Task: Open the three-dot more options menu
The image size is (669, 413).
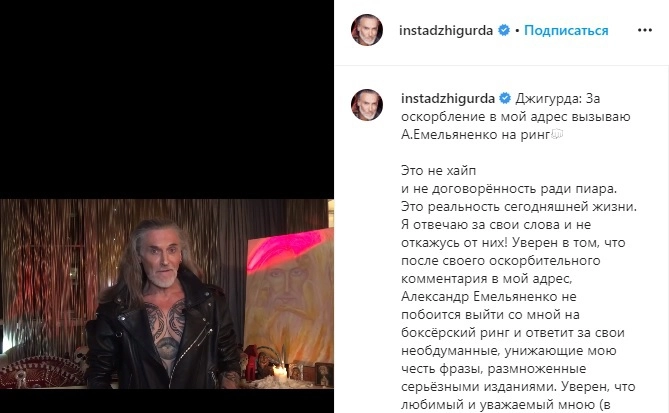Action: [x=644, y=30]
